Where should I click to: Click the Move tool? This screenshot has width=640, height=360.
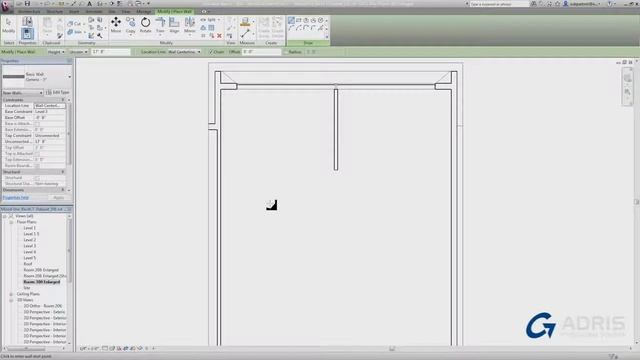(x=116, y=25)
